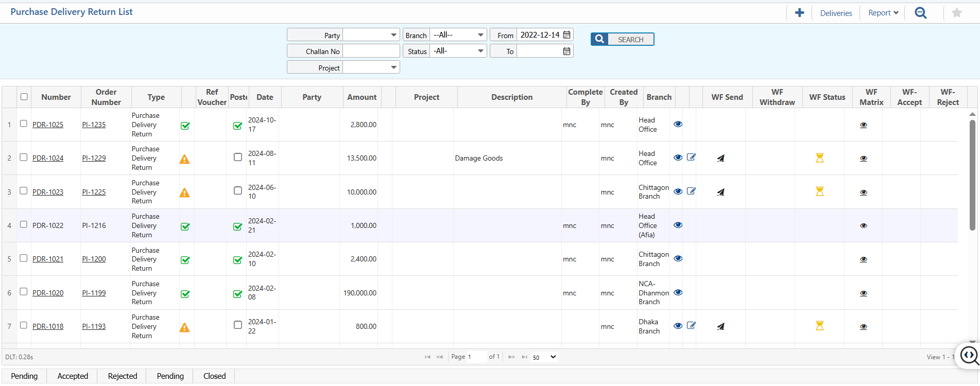Select row checkbox for PDR-1020
The width and height of the screenshot is (980, 386).
[23, 291]
